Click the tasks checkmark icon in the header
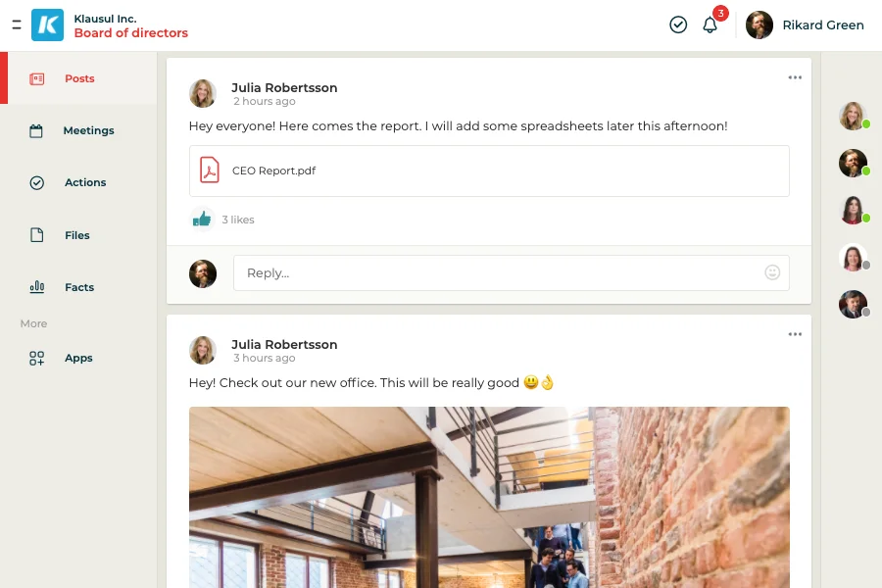Screen dimensions: 882x588 [x=678, y=24]
